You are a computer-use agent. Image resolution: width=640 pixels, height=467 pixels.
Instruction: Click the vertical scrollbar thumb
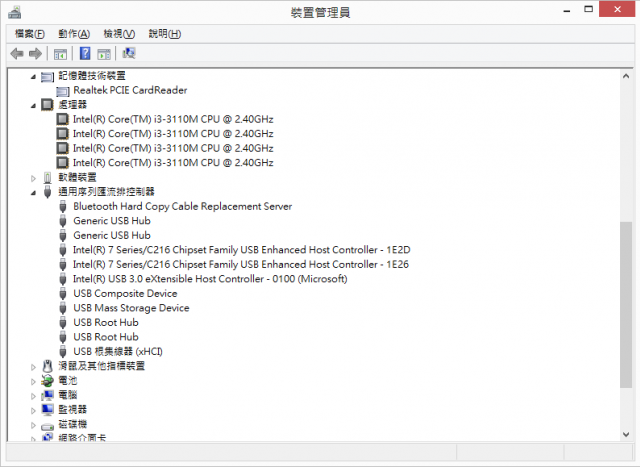click(626, 305)
